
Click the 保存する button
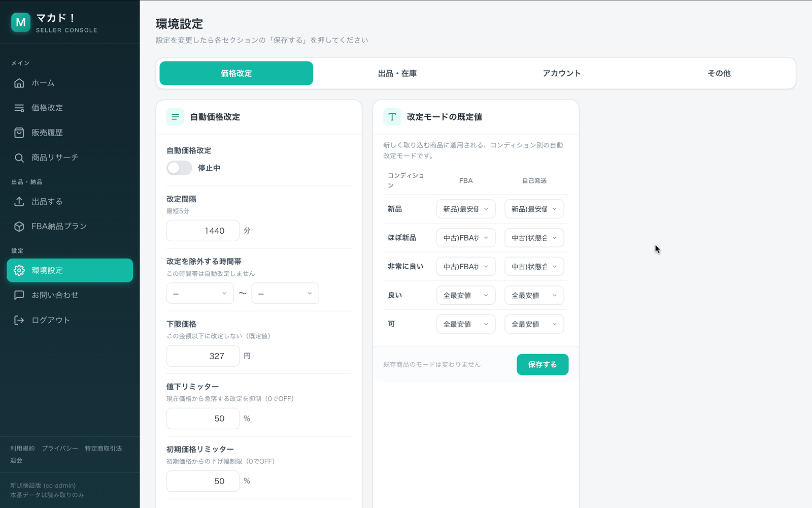point(543,365)
